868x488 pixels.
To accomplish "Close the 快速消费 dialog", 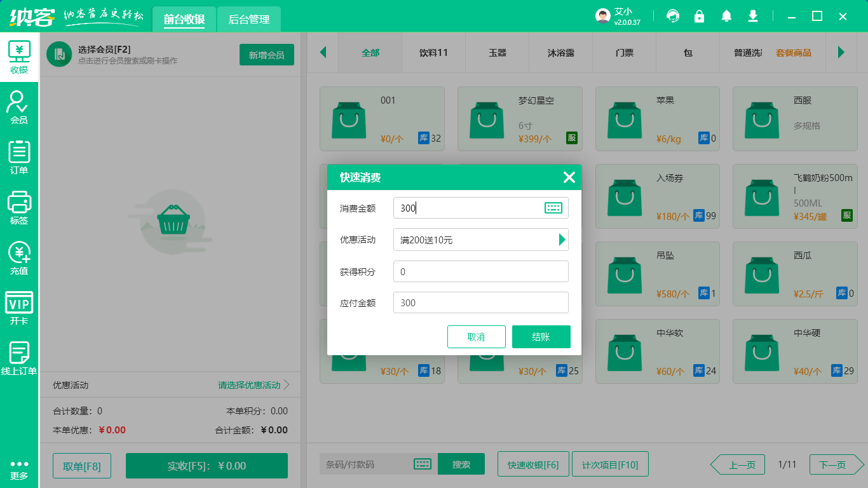I will [x=569, y=177].
